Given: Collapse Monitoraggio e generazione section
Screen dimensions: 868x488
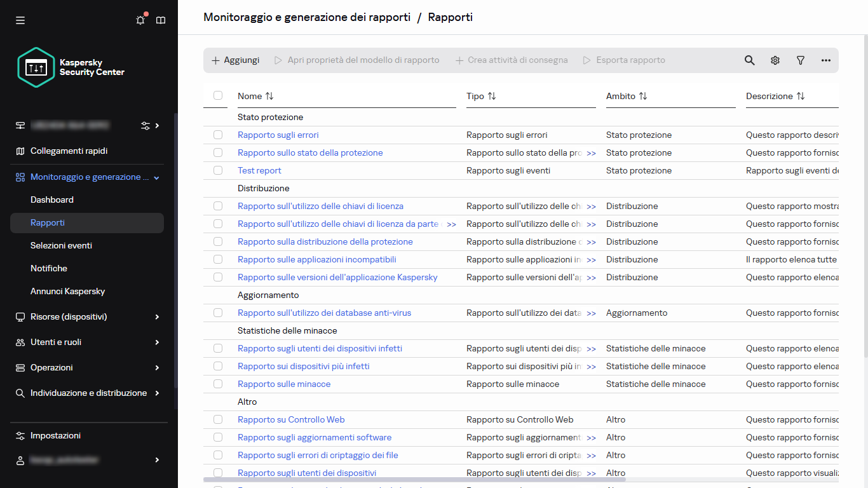Looking at the screenshot, I should point(156,177).
